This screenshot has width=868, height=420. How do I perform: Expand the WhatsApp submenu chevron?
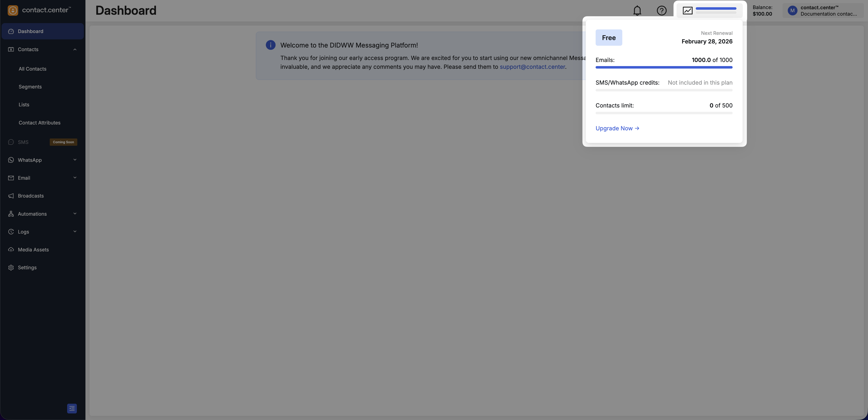75,160
